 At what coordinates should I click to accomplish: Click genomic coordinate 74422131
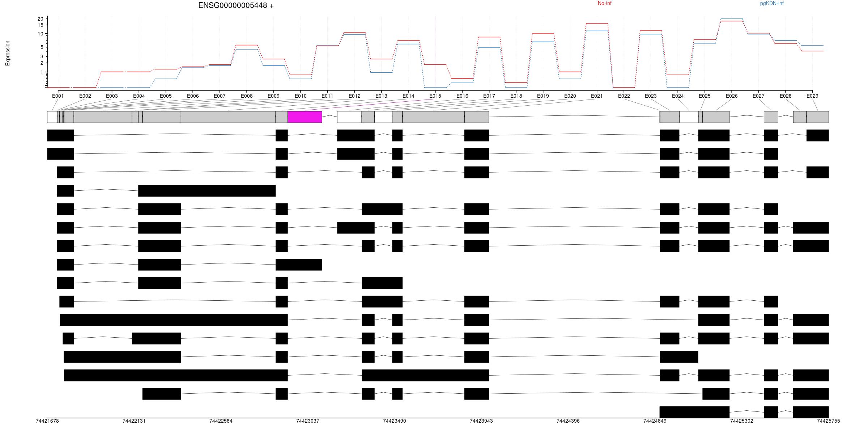point(134,421)
